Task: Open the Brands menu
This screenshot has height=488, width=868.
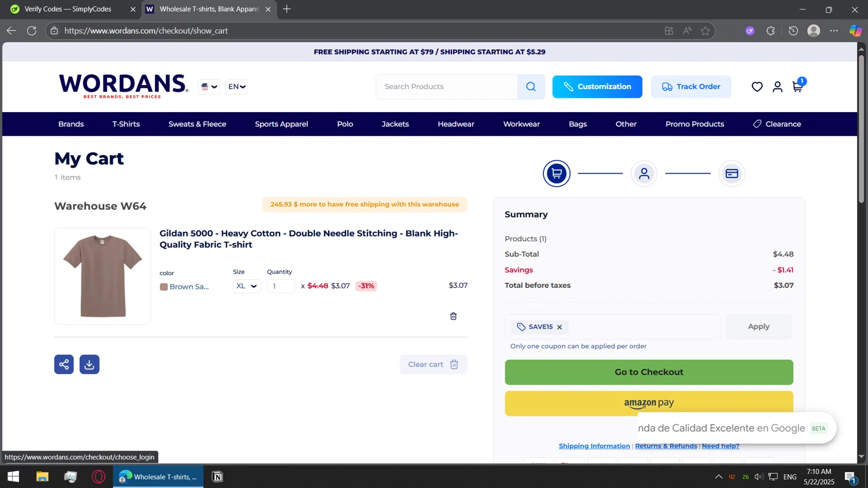Action: pyautogui.click(x=71, y=124)
